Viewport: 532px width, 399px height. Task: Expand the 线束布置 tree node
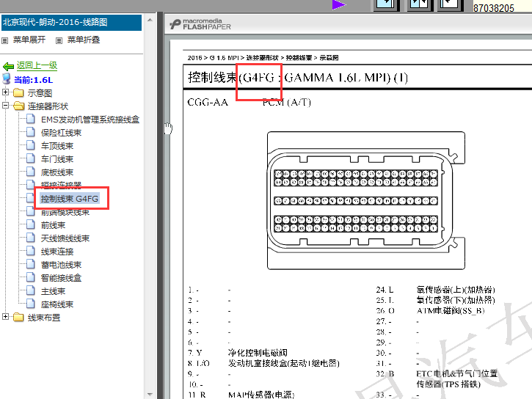click(x=5, y=317)
